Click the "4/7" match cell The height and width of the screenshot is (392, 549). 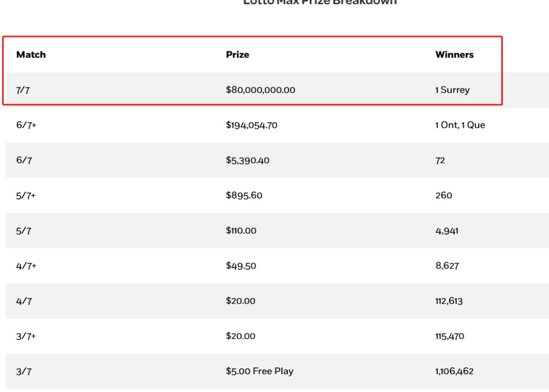[x=24, y=301]
